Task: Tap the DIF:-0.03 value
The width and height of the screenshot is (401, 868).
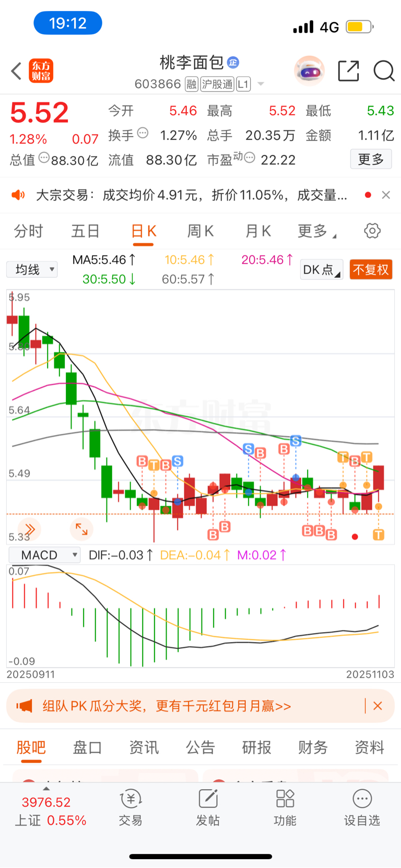Action: click(121, 555)
